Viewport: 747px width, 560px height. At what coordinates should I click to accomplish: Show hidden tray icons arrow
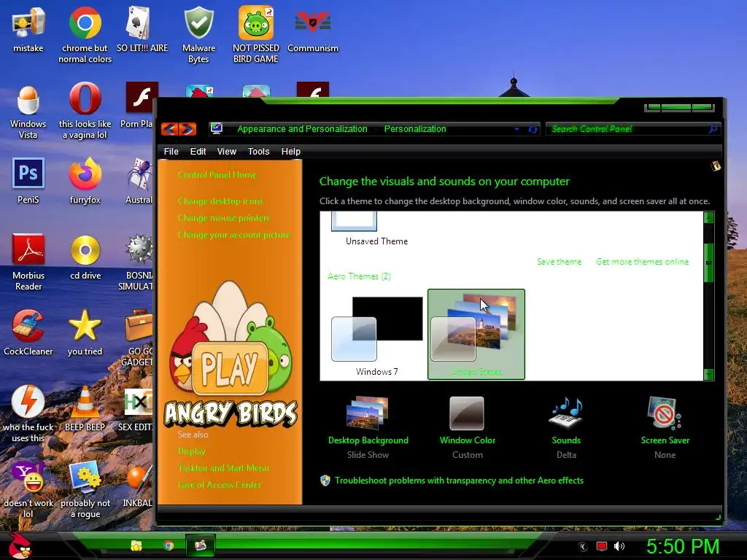click(583, 547)
